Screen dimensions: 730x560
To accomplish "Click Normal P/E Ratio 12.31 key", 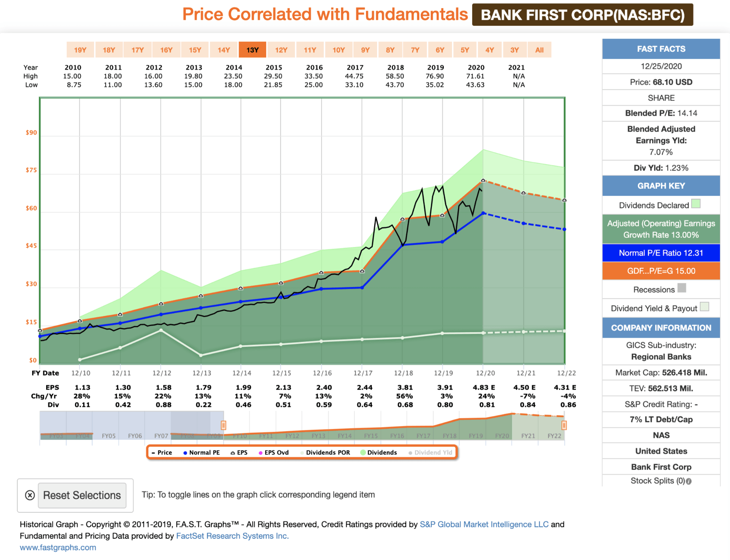I will 661,253.
